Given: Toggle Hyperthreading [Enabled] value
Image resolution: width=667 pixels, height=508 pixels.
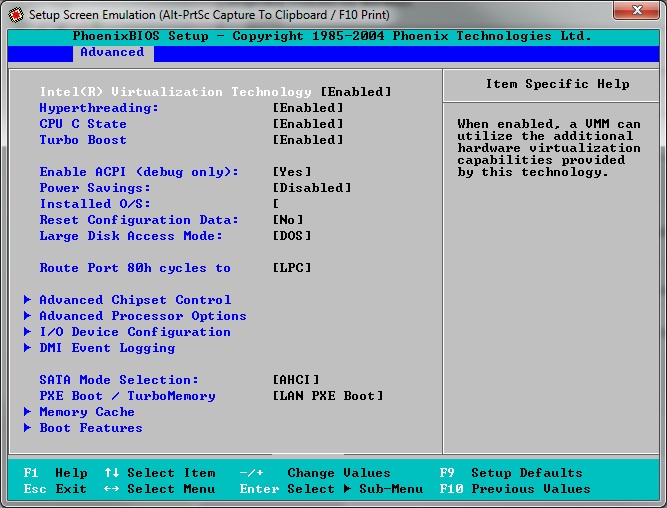Looking at the screenshot, I should [308, 108].
